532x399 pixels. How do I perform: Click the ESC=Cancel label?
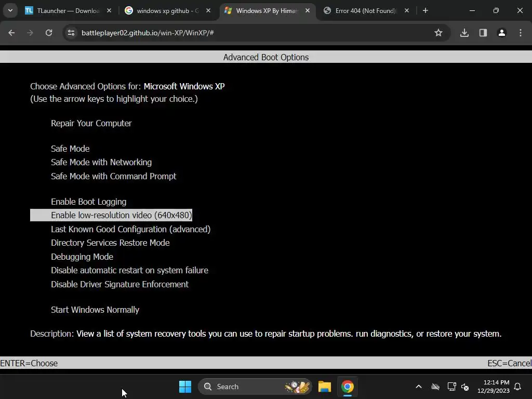coord(510,363)
